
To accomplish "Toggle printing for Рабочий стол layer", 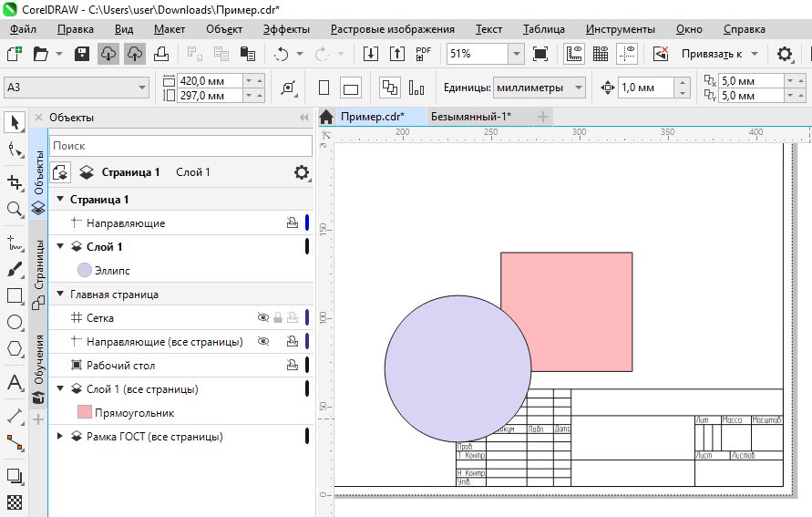I will (292, 366).
